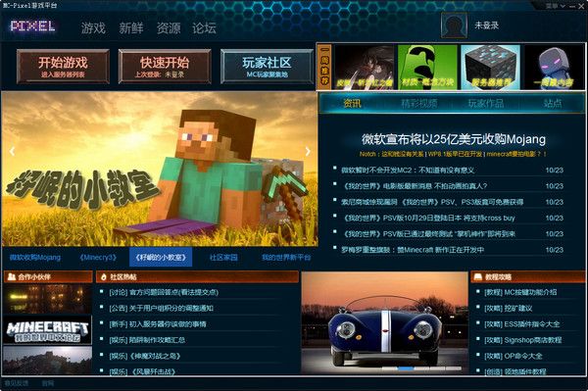
Task: Switch to the 资讯 tab
Action: (352, 103)
